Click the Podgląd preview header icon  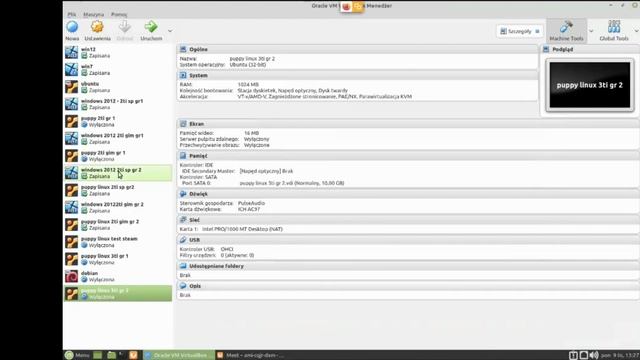[x=546, y=49]
